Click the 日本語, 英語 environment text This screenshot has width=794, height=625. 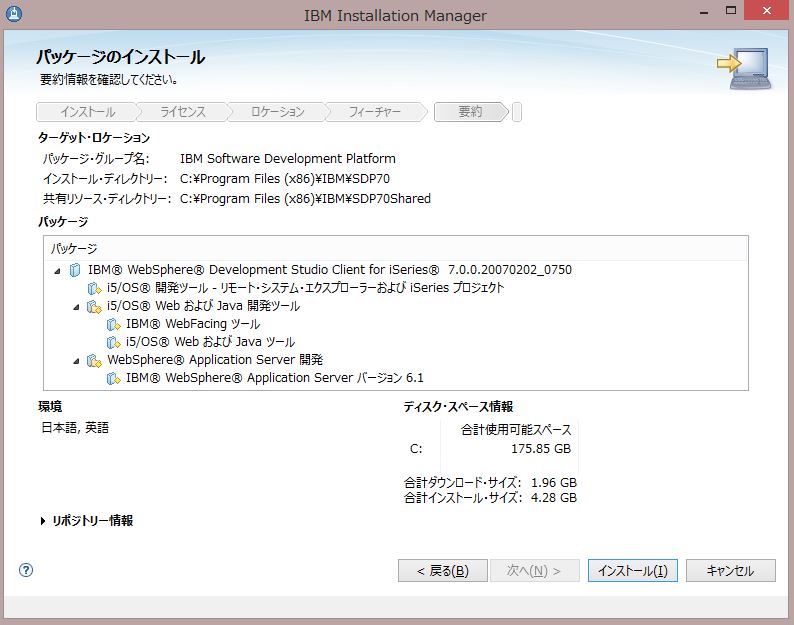tap(75, 428)
